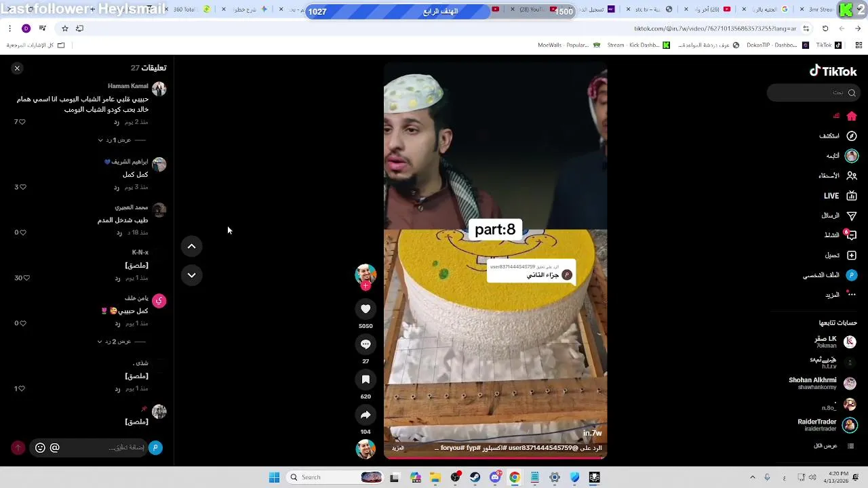Open the DokanTIP bookmark in the bookmarks bar

(x=777, y=45)
